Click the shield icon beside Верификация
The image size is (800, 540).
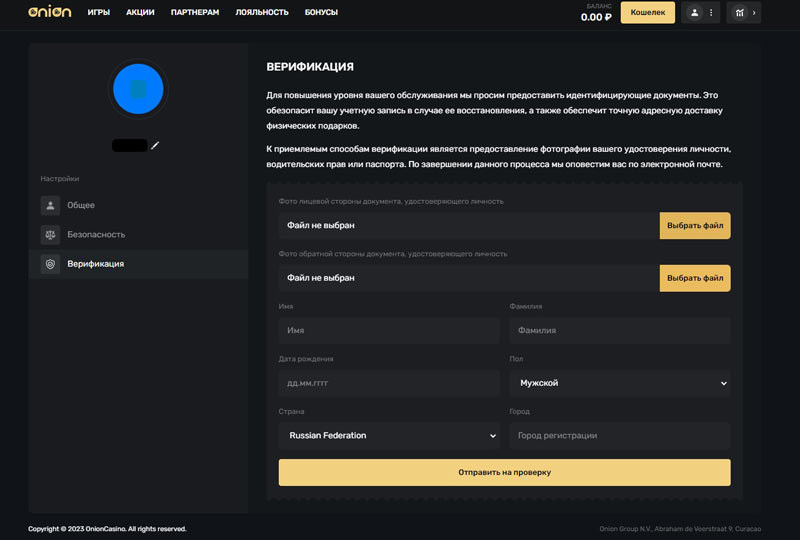(x=50, y=264)
